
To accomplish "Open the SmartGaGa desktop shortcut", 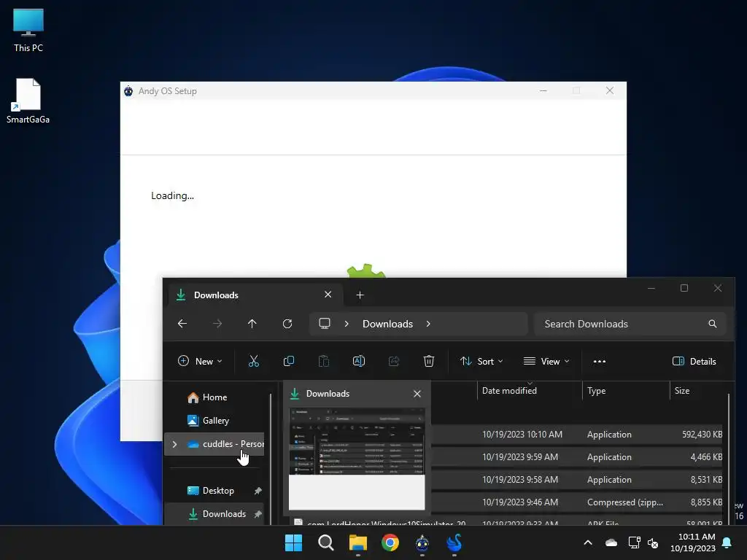I will [x=28, y=101].
